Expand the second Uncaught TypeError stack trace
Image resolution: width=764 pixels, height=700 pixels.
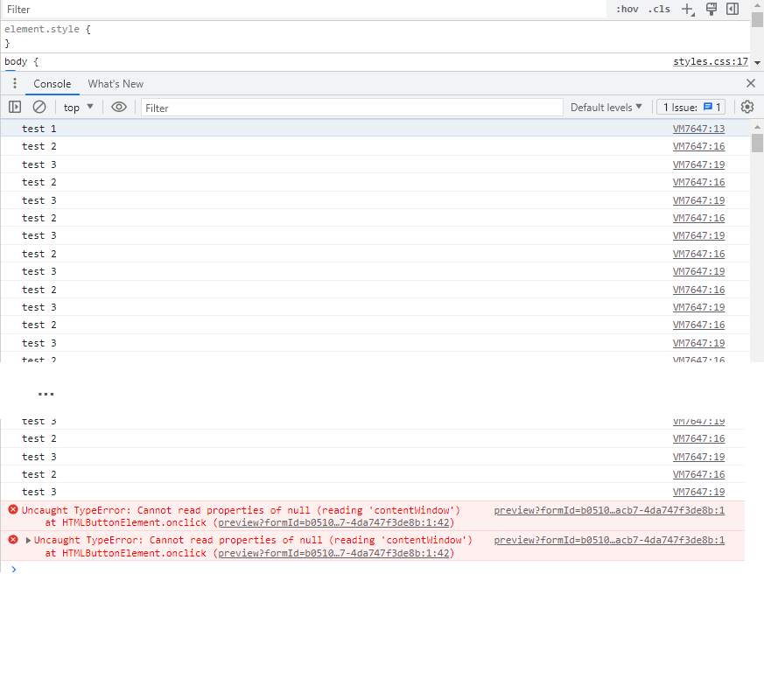tap(28, 540)
